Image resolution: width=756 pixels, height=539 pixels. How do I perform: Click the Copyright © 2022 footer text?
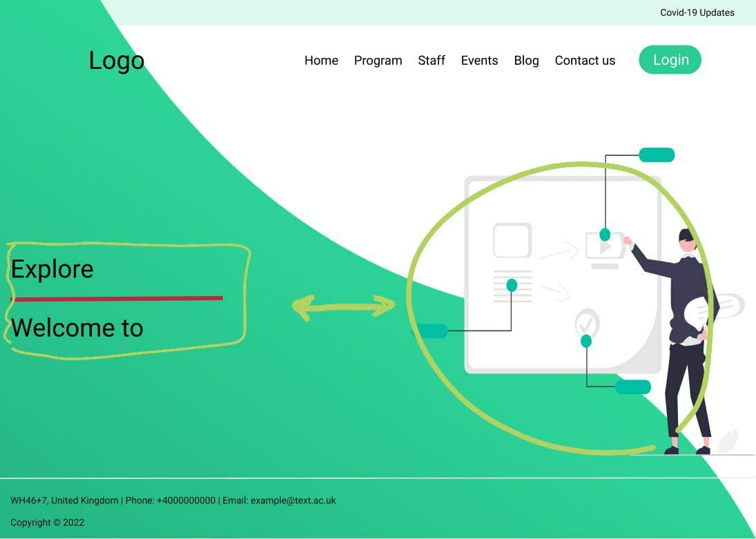(47, 522)
